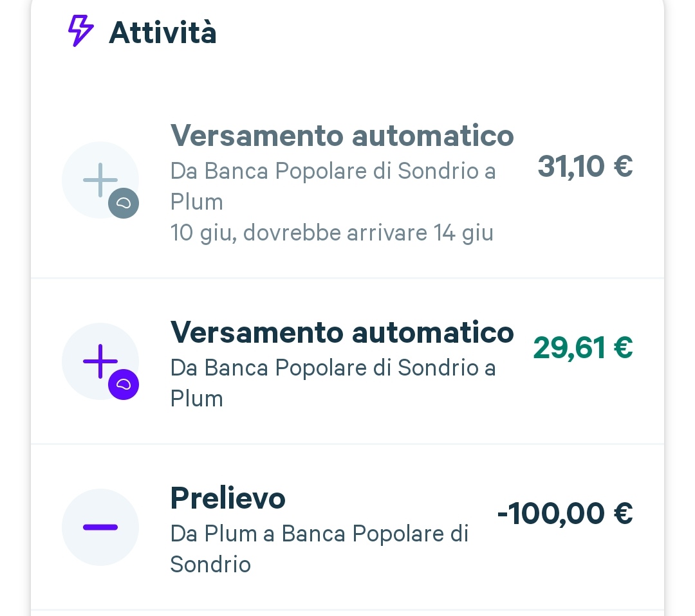Select the 31,10 € amount
Viewport: 695px width, 616px height.
[585, 167]
